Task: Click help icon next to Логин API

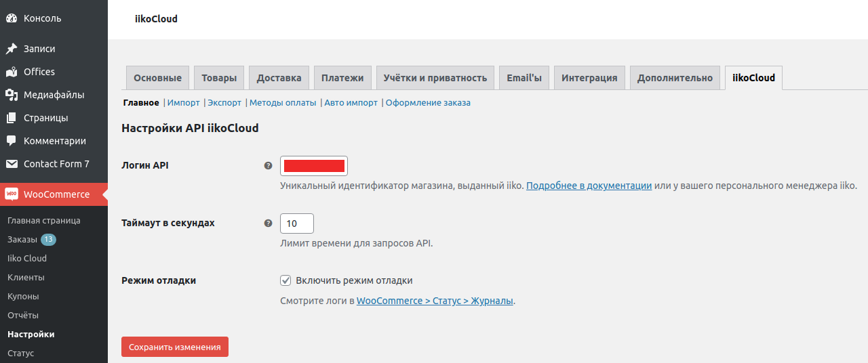Action: pos(268,165)
